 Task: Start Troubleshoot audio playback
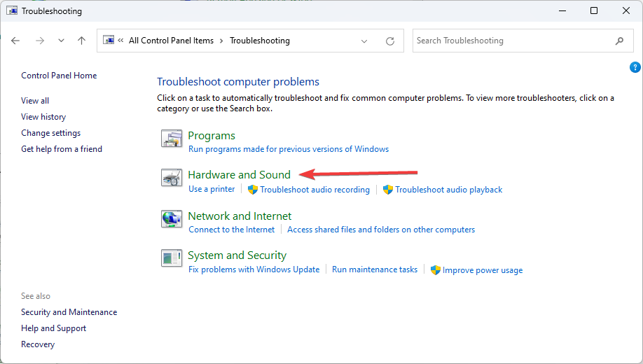point(448,190)
